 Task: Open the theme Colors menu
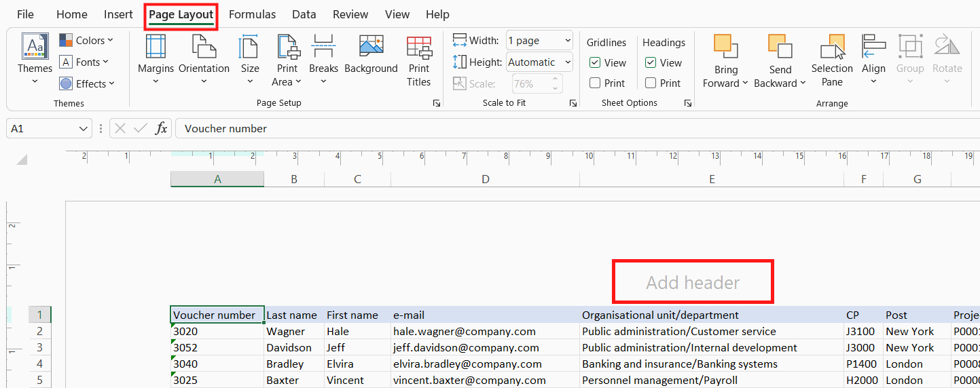[86, 41]
